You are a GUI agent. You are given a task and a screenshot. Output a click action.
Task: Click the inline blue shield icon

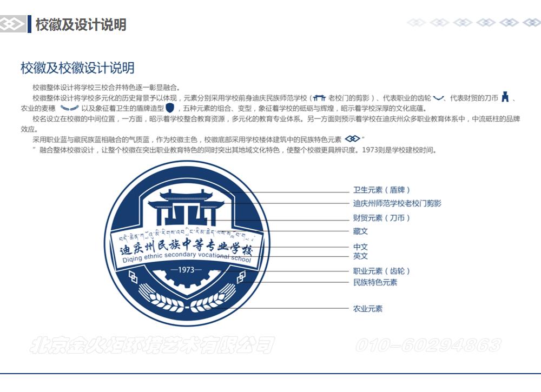coord(170,108)
